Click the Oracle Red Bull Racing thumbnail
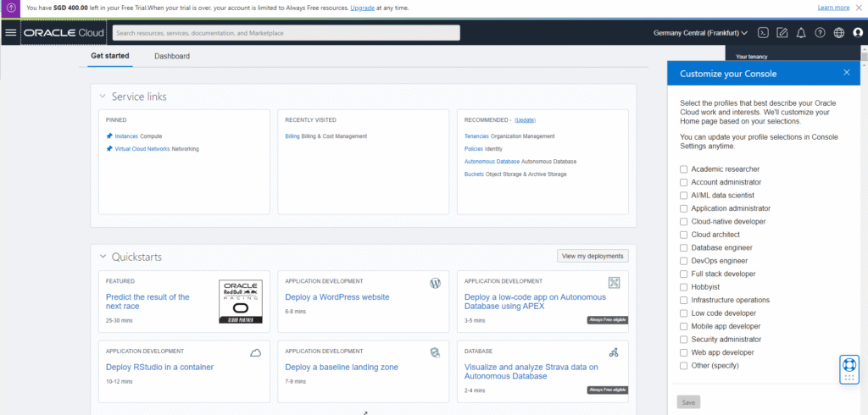 pos(240,302)
